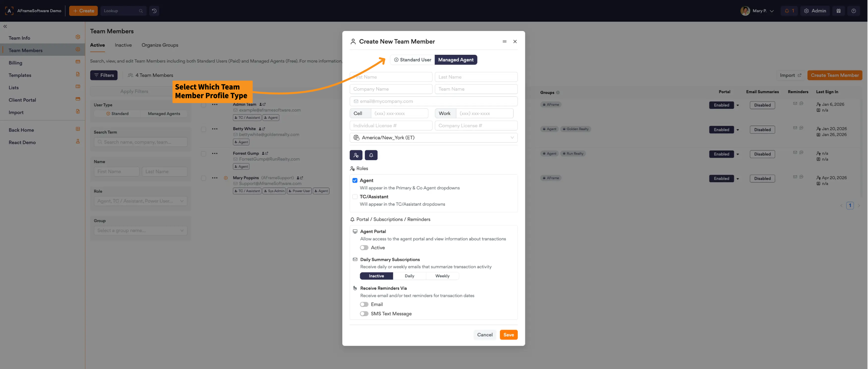
Task: Minimize the Create New Team Member dialog
Action: click(504, 41)
